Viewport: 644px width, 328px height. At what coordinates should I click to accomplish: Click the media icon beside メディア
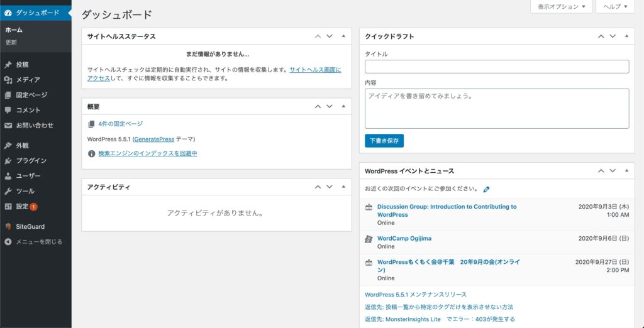(8, 80)
